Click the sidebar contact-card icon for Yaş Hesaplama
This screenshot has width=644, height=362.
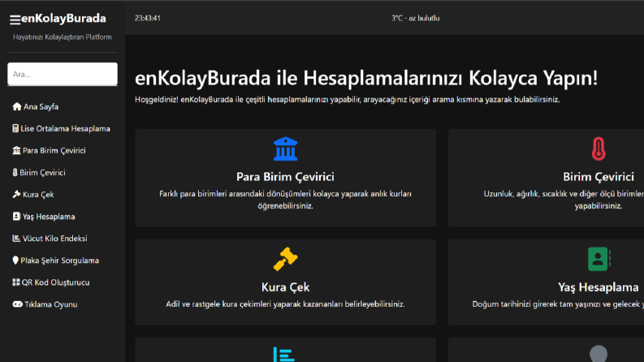(16, 216)
